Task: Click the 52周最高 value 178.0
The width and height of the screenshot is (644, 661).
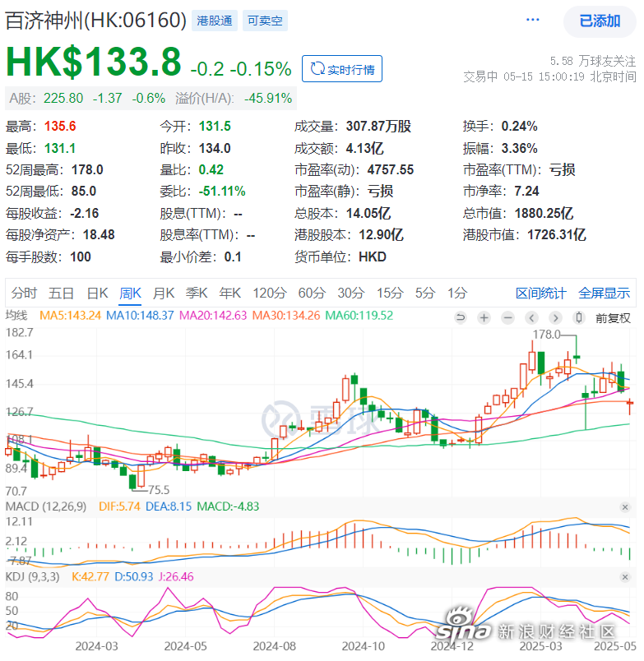Action: (87, 170)
